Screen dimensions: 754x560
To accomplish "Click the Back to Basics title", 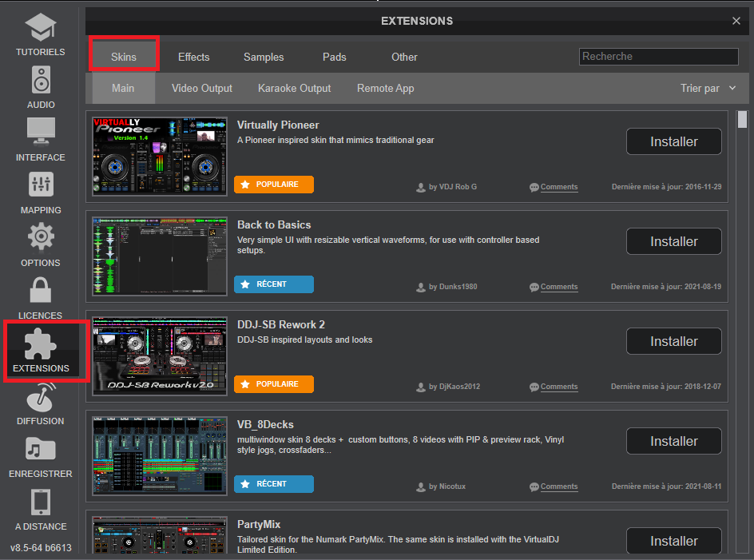I will tap(274, 224).
